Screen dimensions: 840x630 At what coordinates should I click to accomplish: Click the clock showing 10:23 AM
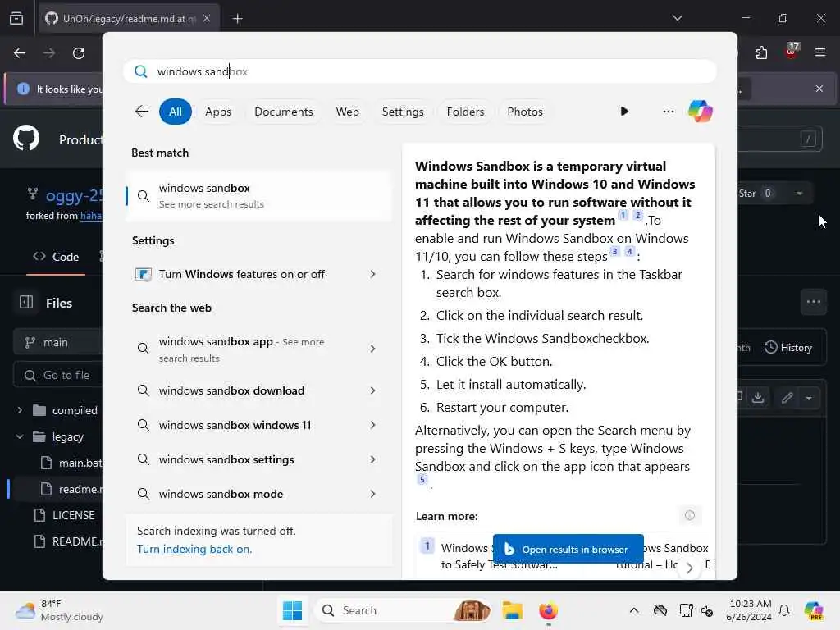click(749, 610)
